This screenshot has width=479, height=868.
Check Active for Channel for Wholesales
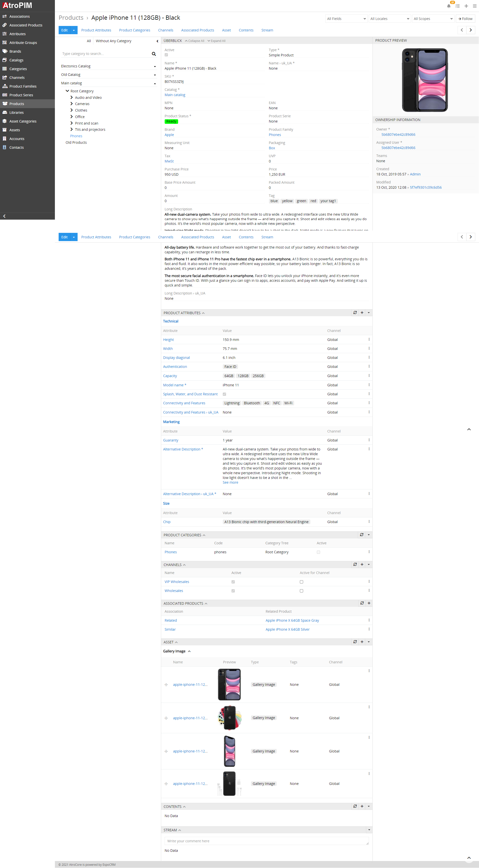(301, 591)
